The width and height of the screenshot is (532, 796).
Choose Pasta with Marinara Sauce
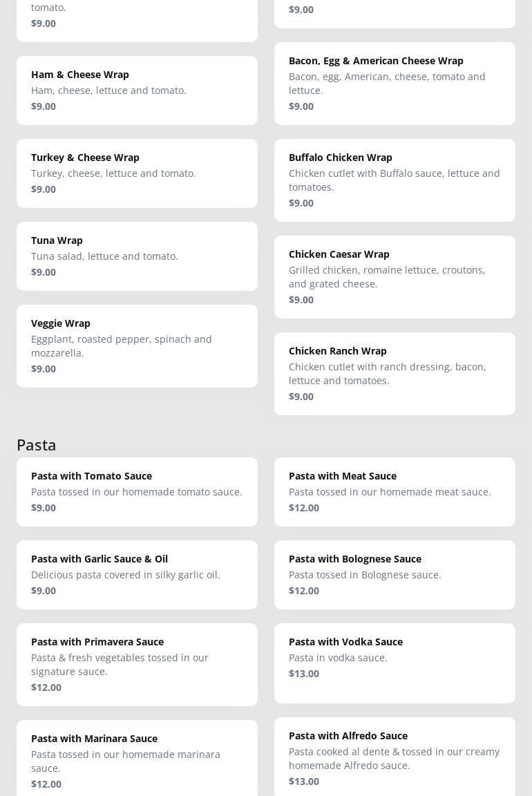tap(137, 759)
